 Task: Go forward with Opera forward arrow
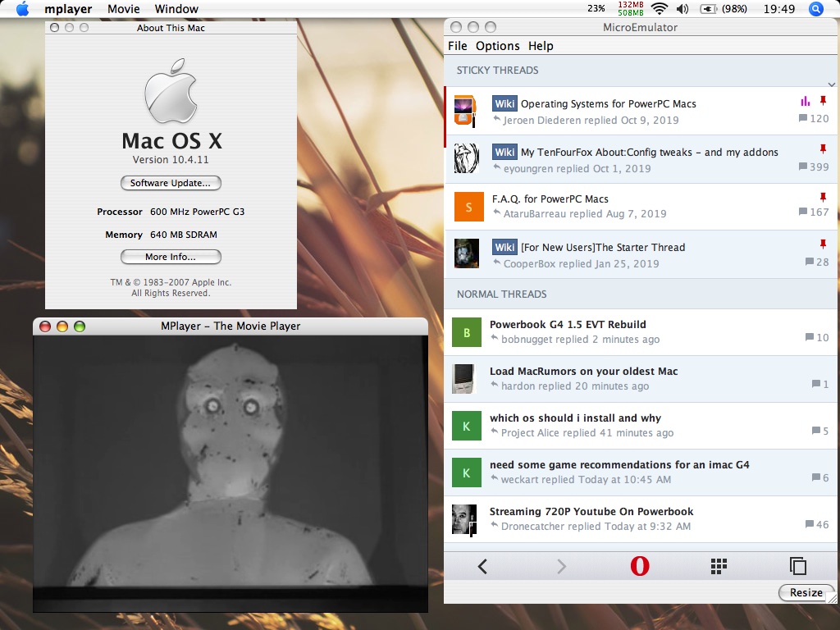(561, 566)
